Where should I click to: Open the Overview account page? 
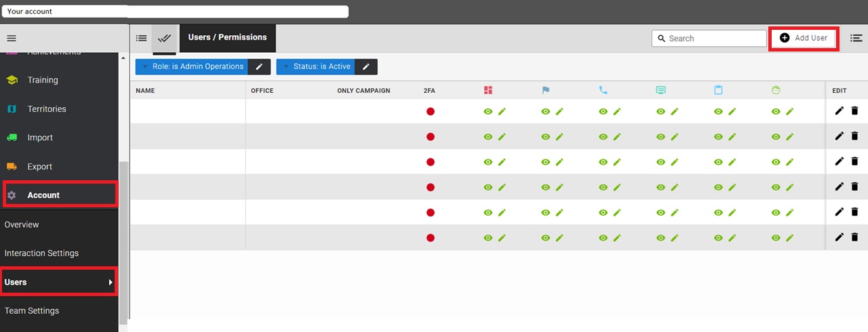click(22, 224)
